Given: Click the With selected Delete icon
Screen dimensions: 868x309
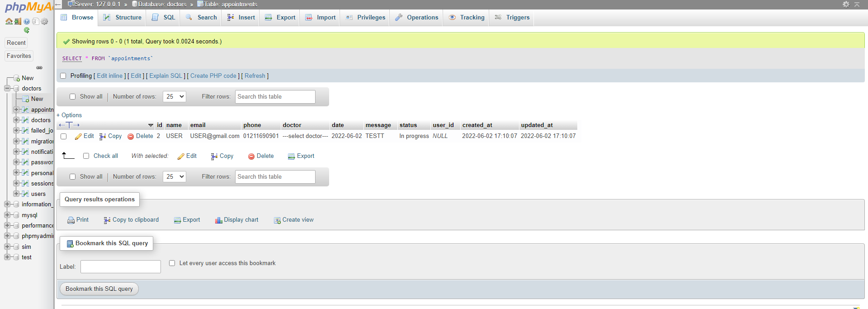Looking at the screenshot, I should [x=251, y=156].
